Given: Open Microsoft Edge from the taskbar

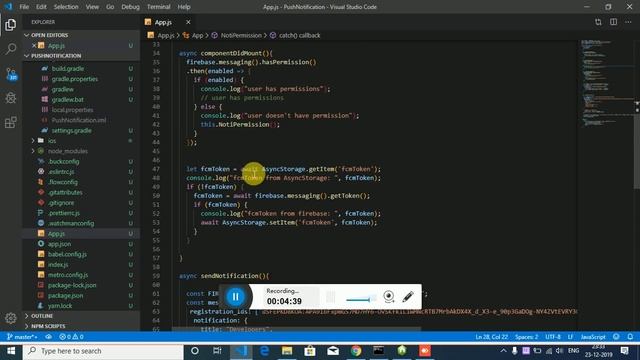Looking at the screenshot, I should tap(264, 351).
